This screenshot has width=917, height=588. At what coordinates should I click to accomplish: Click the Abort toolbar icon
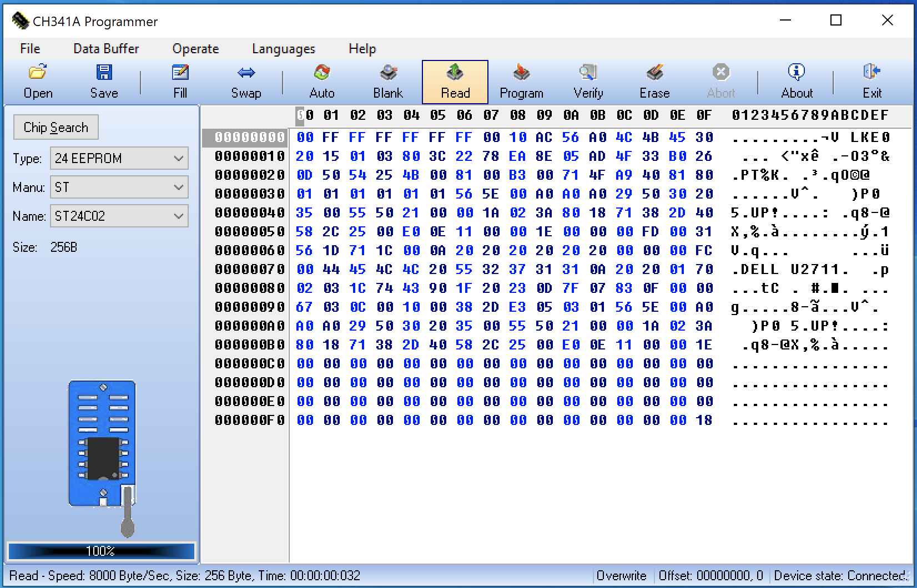[721, 82]
